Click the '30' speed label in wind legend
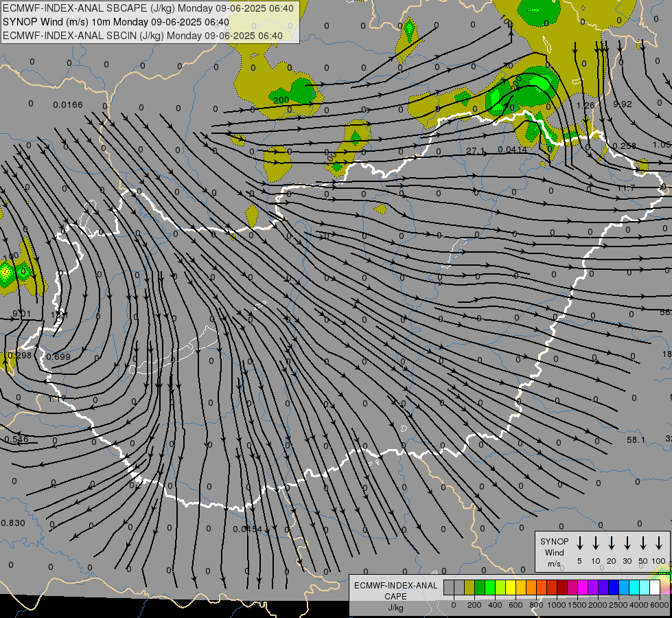This screenshot has width=672, height=618. (x=627, y=561)
